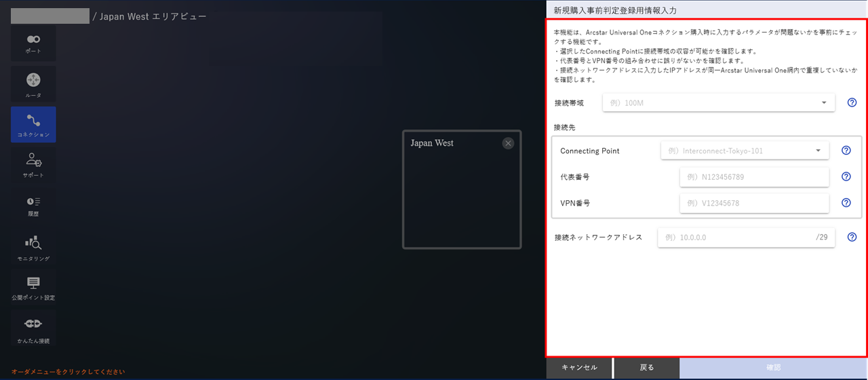868x380 pixels.
Task: Focus the 代表番号 input field
Action: [754, 176]
